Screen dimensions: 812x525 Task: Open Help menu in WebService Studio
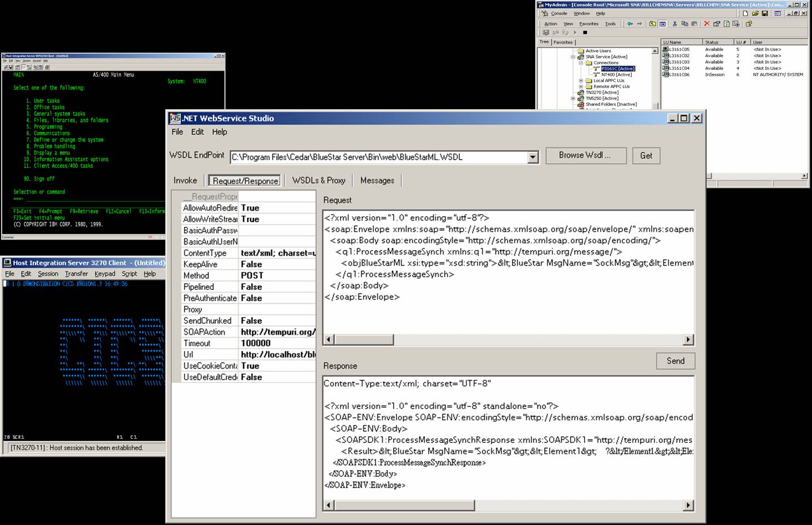(220, 132)
